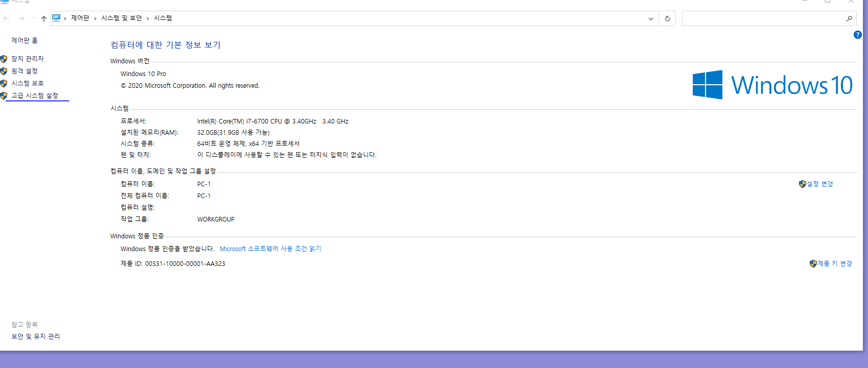Click the back navigation arrow
Screen dimensions: 868x368
click(6, 18)
